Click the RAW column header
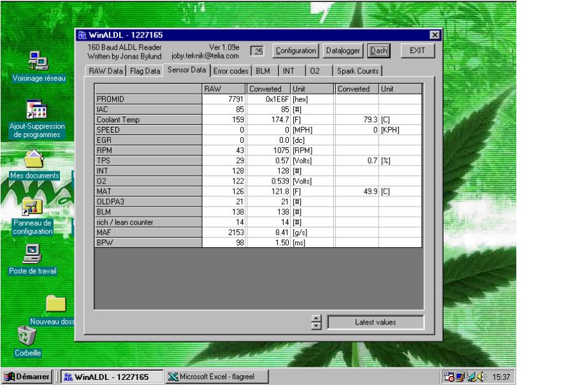The width and height of the screenshot is (566, 392). click(x=224, y=89)
